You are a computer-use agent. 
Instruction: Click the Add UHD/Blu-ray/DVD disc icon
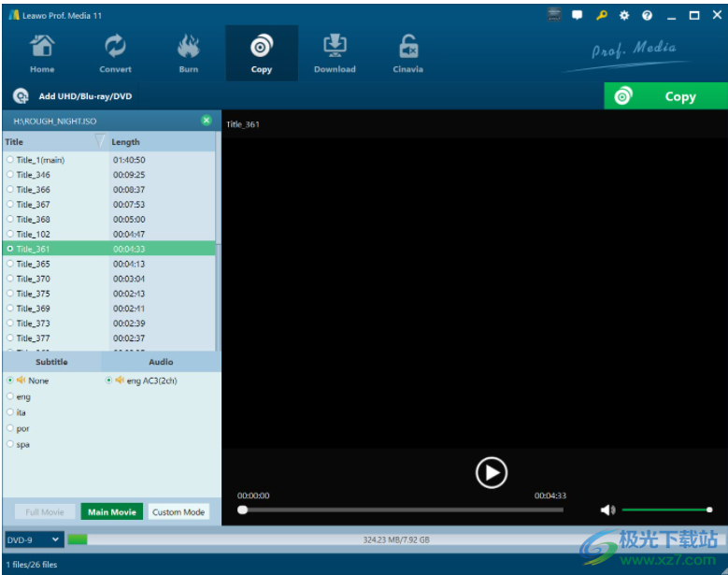[x=21, y=96]
